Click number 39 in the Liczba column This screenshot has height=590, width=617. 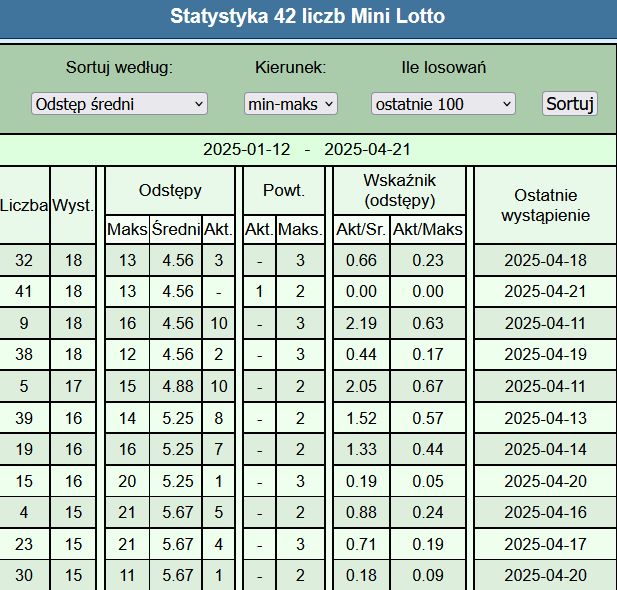click(x=24, y=418)
